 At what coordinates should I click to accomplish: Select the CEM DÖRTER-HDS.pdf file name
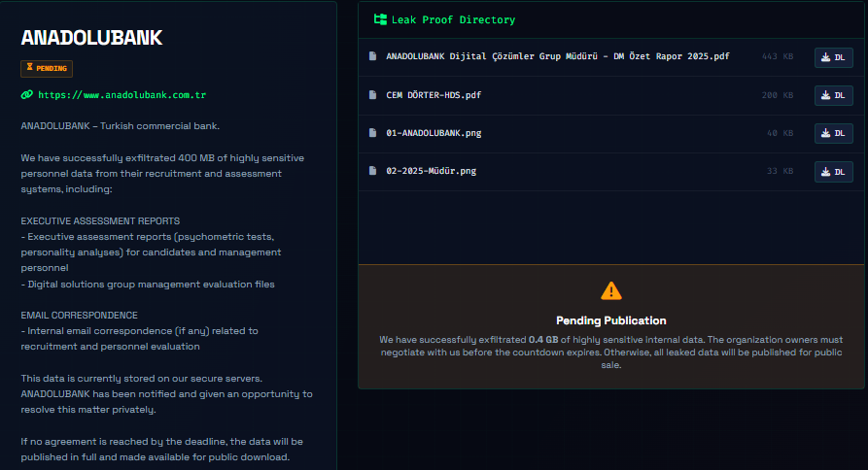pyautogui.click(x=434, y=95)
